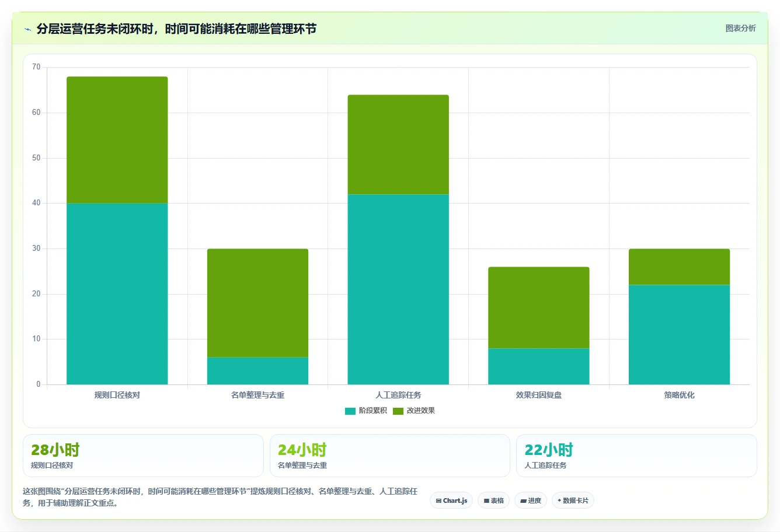
Task: Click the x-axis label 人工追踪任务
Action: point(398,395)
